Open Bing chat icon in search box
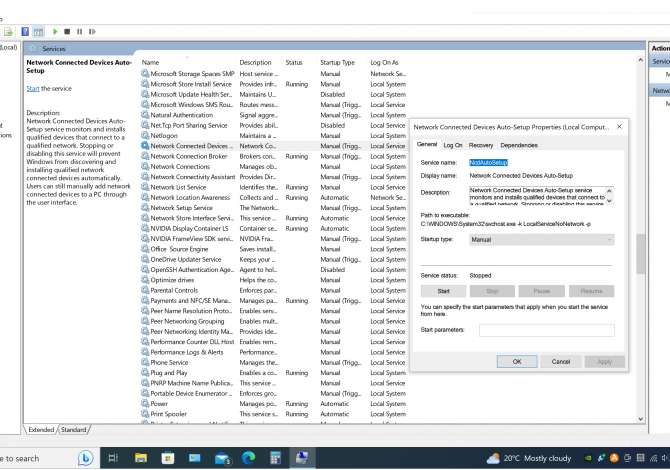Screen dimensions: 670x470 (x=85, y=458)
